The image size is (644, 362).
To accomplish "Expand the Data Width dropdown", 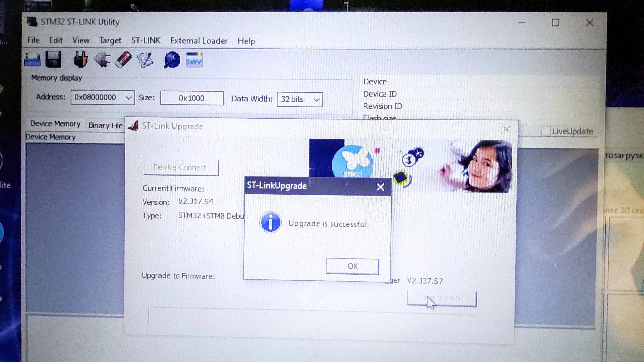I will coord(317,100).
